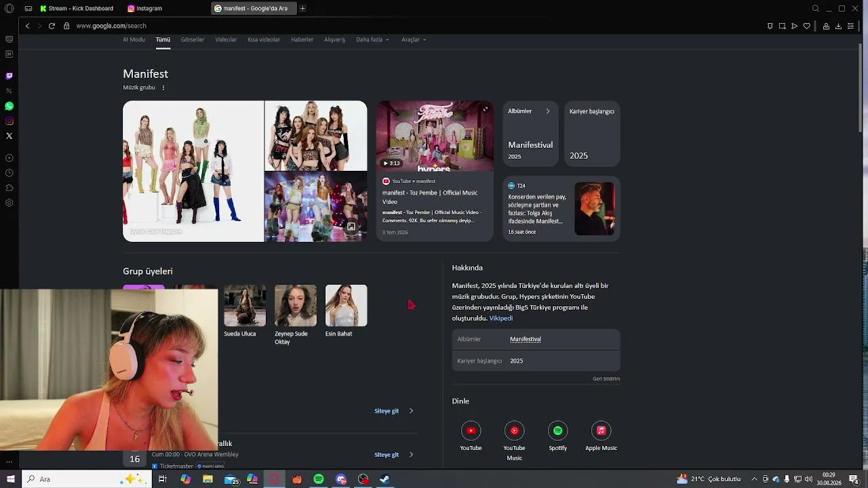This screenshot has width=868, height=488.
Task: Click the Windows taskbar search box
Action: 87,479
